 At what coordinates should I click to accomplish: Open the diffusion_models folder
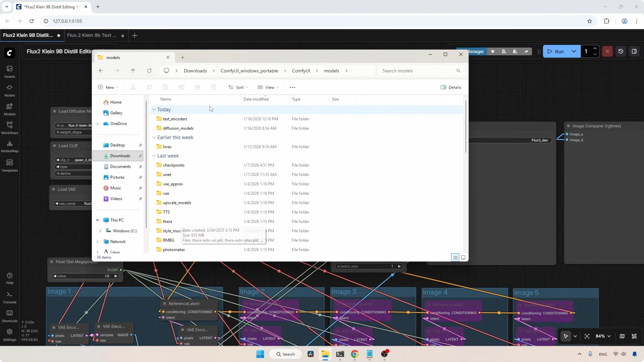pos(178,128)
